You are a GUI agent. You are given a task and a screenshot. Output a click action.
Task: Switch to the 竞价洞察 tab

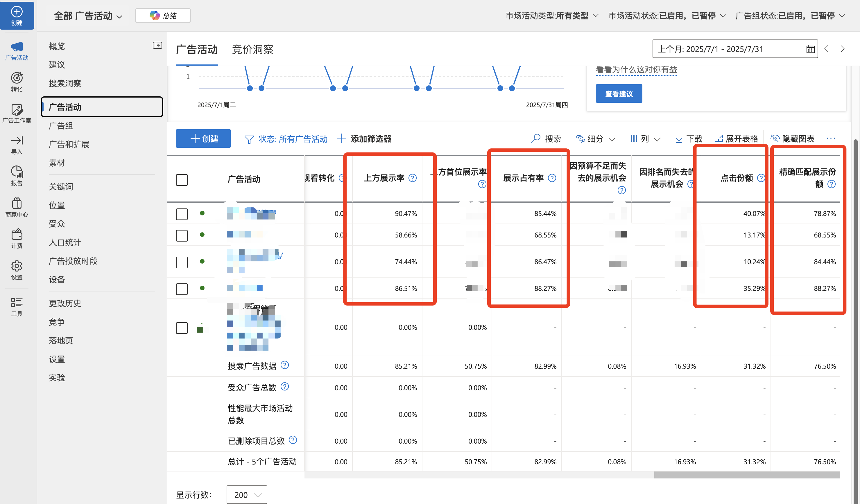pyautogui.click(x=252, y=49)
